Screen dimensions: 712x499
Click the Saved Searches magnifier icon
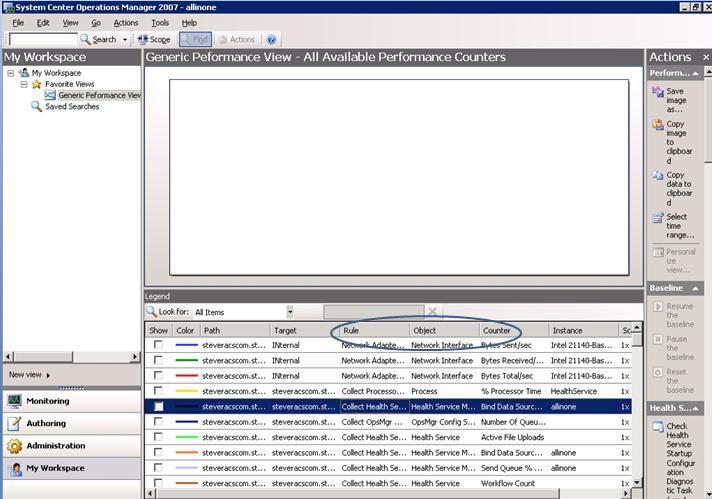[x=36, y=106]
